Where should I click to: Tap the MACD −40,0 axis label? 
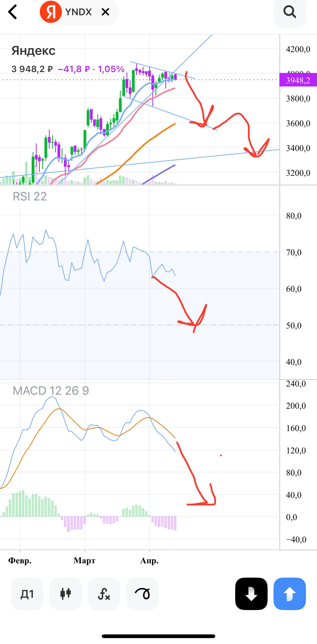296,539
